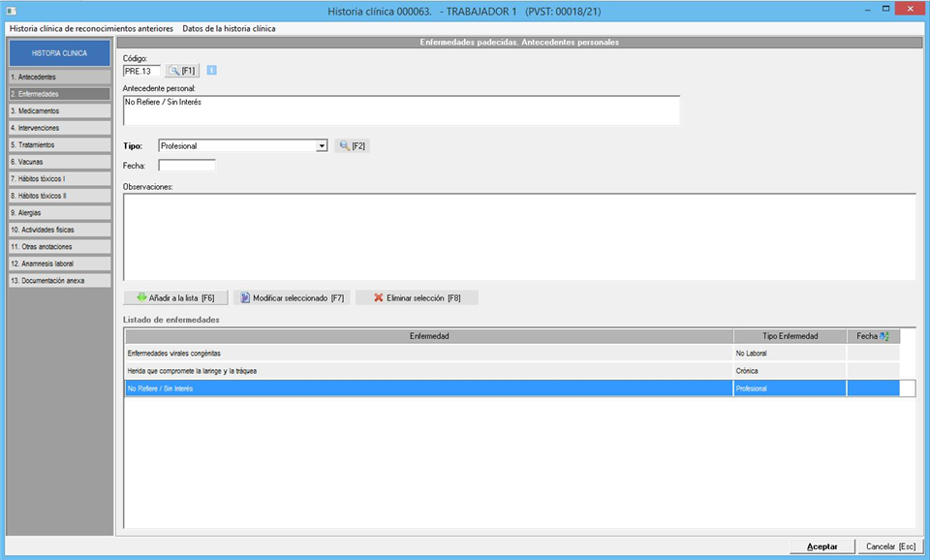Image resolution: width=930 pixels, height=560 pixels.
Task: Click the code search magnifier [F1]
Action: (x=181, y=71)
